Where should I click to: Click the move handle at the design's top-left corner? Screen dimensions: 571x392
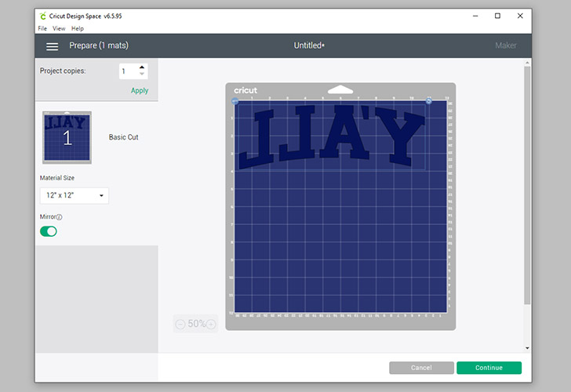pyautogui.click(x=235, y=101)
